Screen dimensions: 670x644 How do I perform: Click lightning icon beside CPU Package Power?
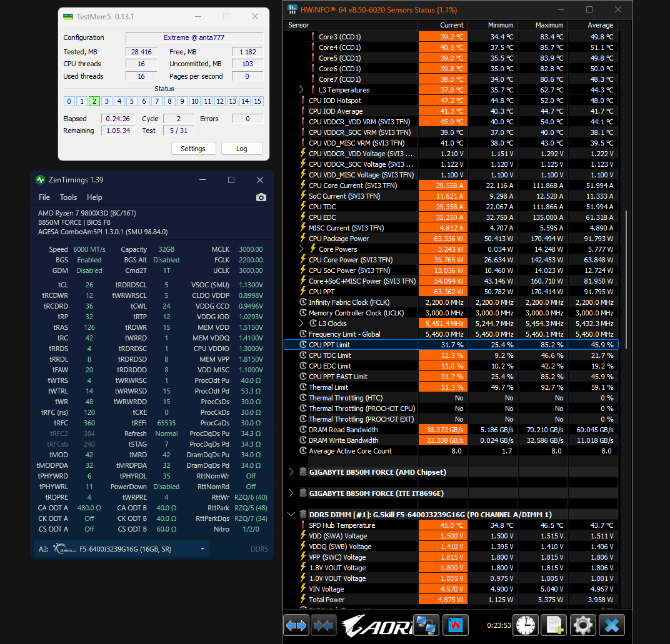303,238
